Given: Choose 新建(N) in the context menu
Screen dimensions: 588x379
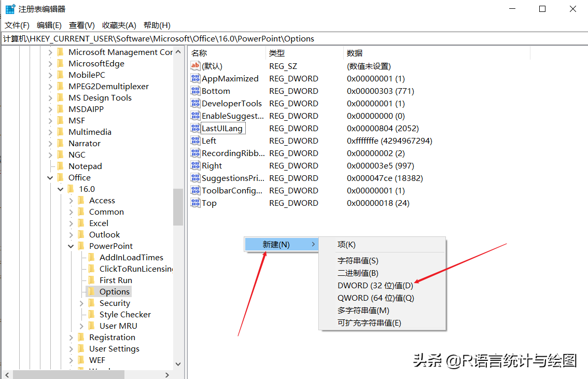Looking at the screenshot, I should pos(282,244).
